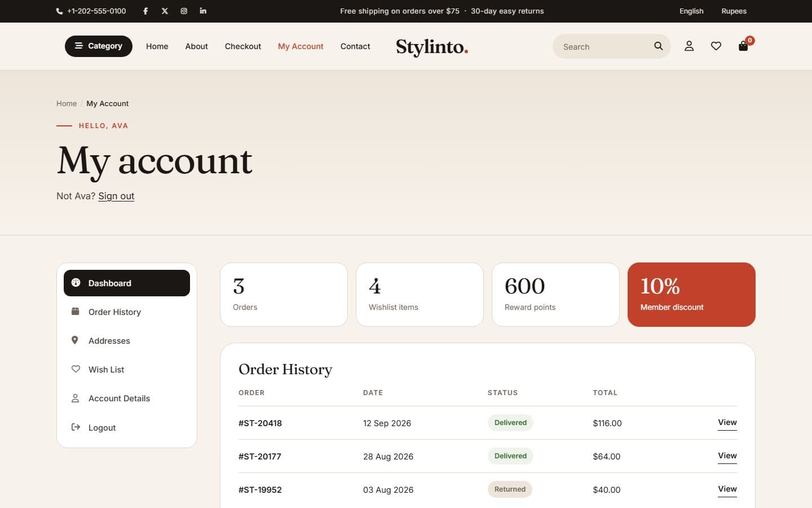Open the About navigation item
Viewport: 812px width, 508px height.
point(197,46)
